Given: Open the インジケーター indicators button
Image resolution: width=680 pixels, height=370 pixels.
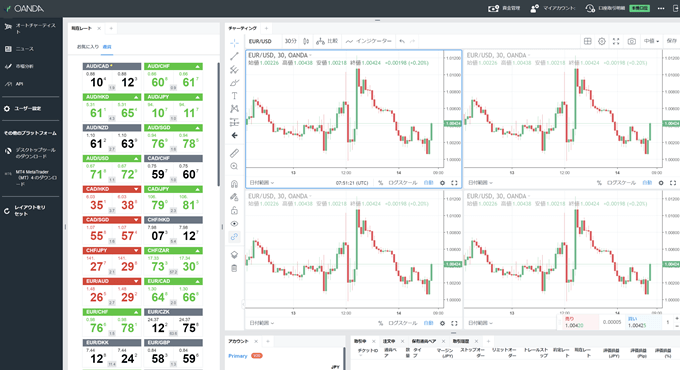Looking at the screenshot, I should pyautogui.click(x=369, y=41).
